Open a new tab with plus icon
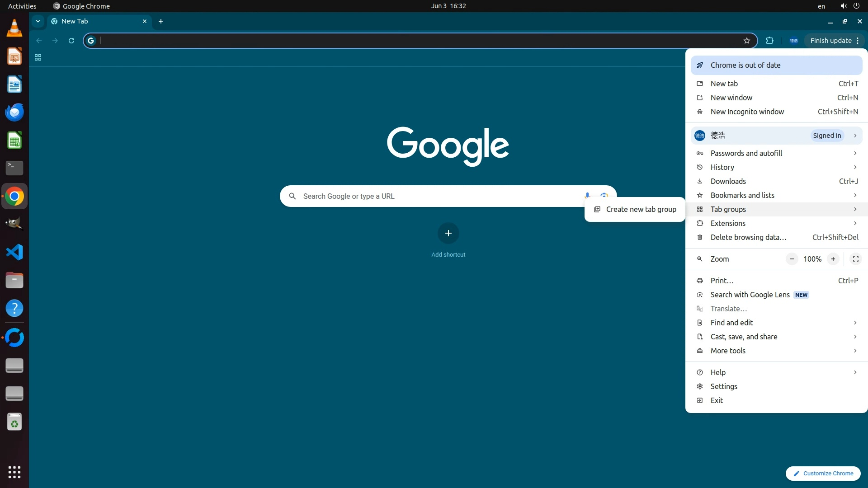 click(161, 21)
